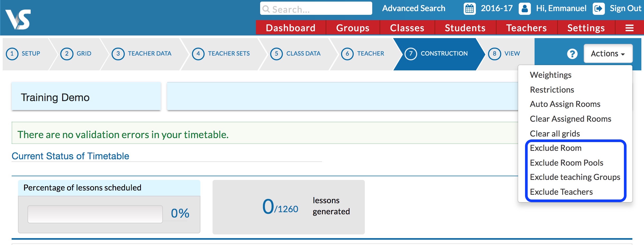
Task: Go to the VIEW wizard step
Action: click(512, 53)
